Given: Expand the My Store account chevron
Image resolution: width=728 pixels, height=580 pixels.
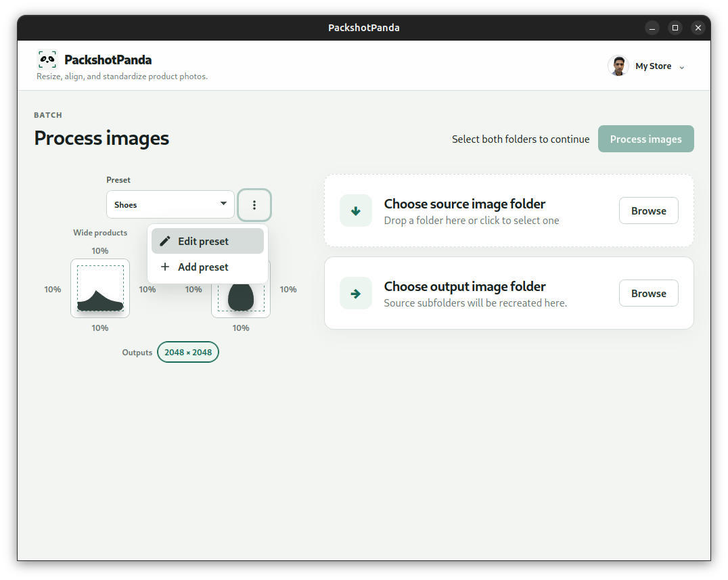Looking at the screenshot, I should point(681,67).
